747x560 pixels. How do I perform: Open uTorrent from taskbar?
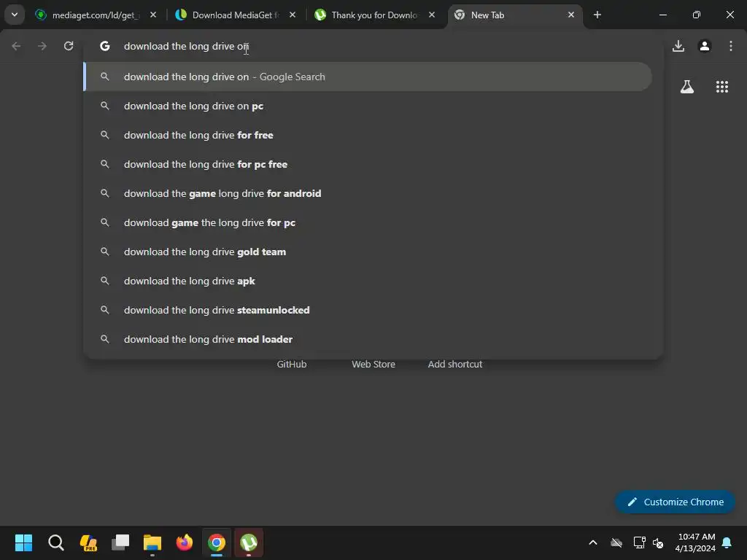tap(249, 542)
